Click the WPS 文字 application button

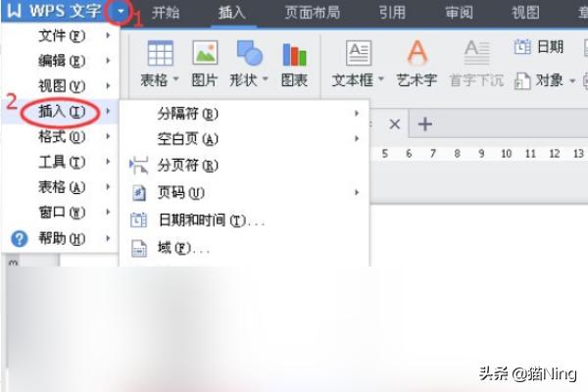coord(54,11)
